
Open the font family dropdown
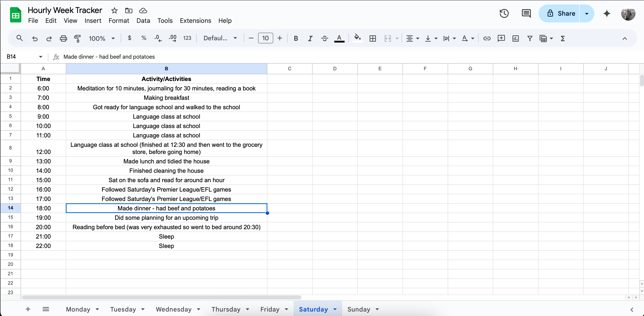pos(220,38)
